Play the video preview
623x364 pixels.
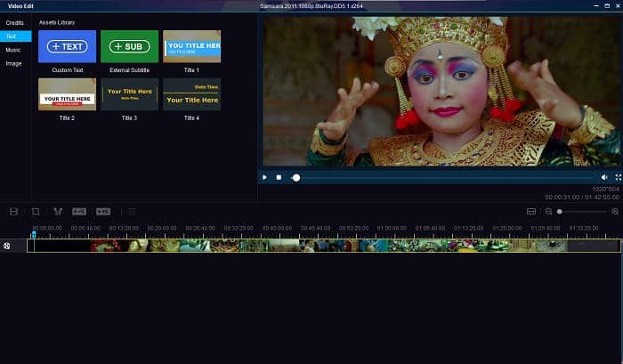click(264, 177)
